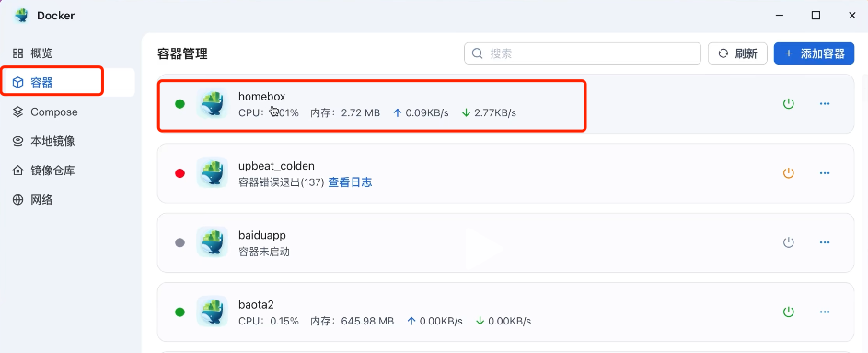Toggle power for homebox container

pos(788,103)
